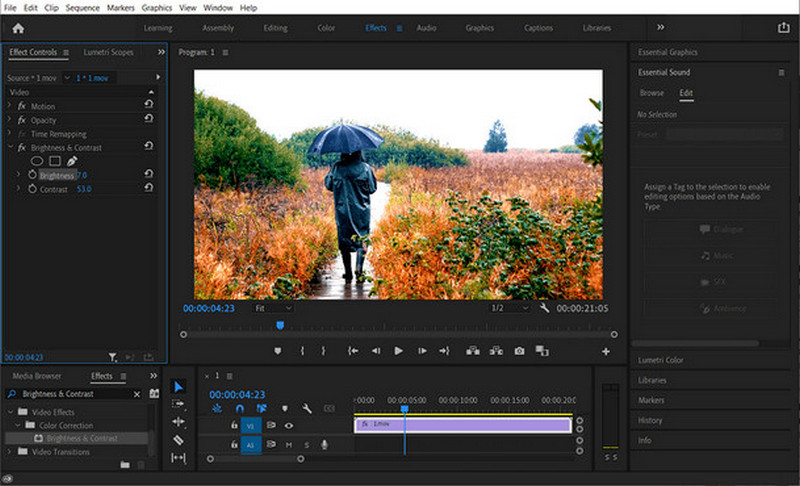Click the timeline zoom scroll bar
Viewport: 800px width, 486px height.
[255, 459]
